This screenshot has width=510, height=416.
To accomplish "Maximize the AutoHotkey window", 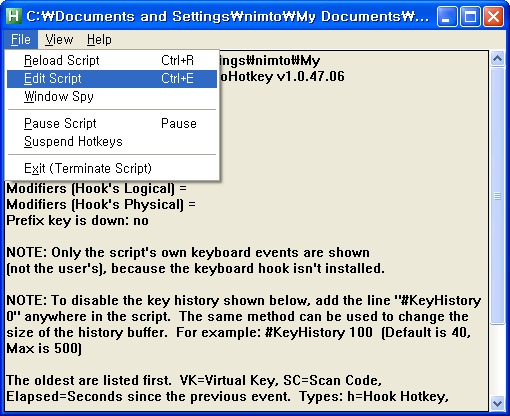I will coord(470,16).
